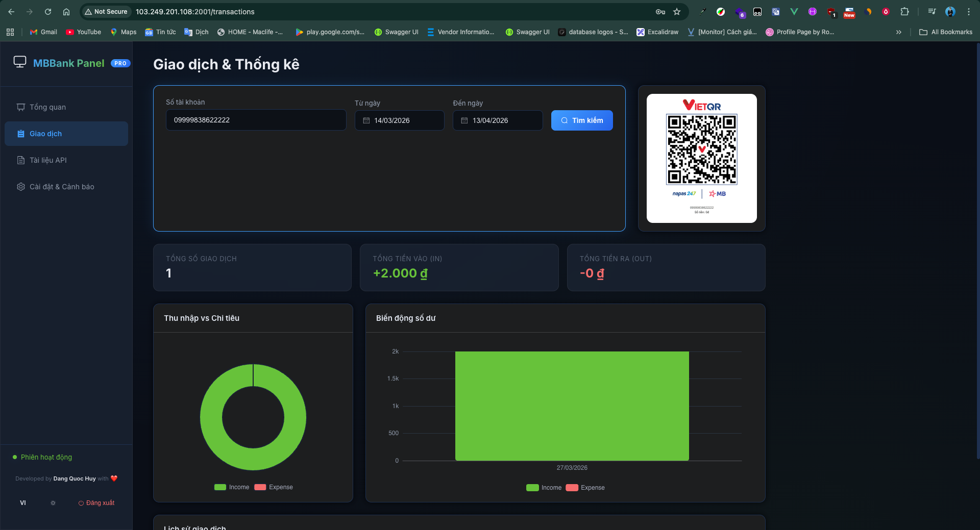Toggle Income legend in balance chart
Viewport: 980px width, 530px height.
(544, 488)
